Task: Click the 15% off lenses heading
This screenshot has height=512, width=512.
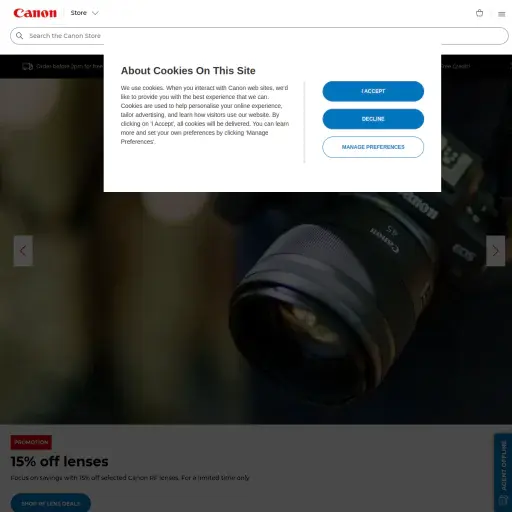Action: click(59, 462)
